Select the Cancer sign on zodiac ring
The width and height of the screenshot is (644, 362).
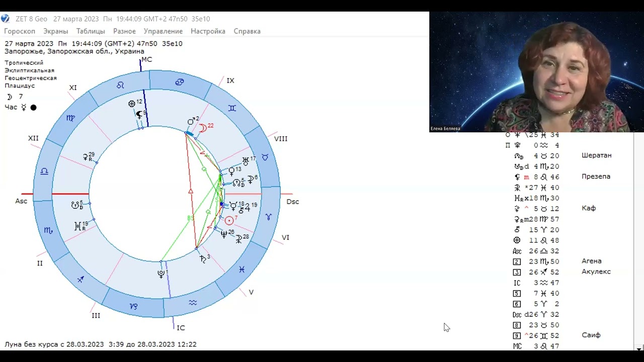(x=180, y=82)
